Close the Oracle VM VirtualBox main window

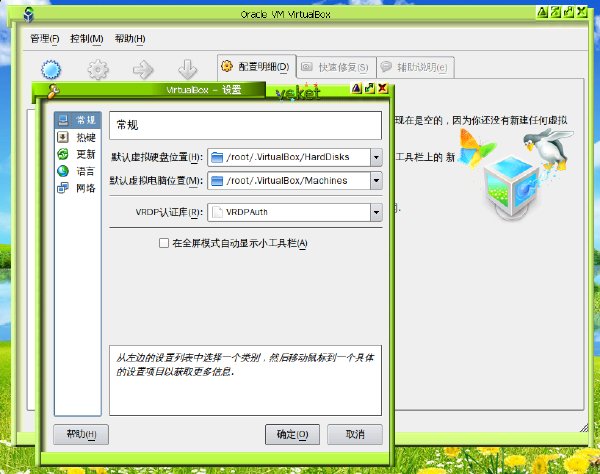click(x=582, y=12)
